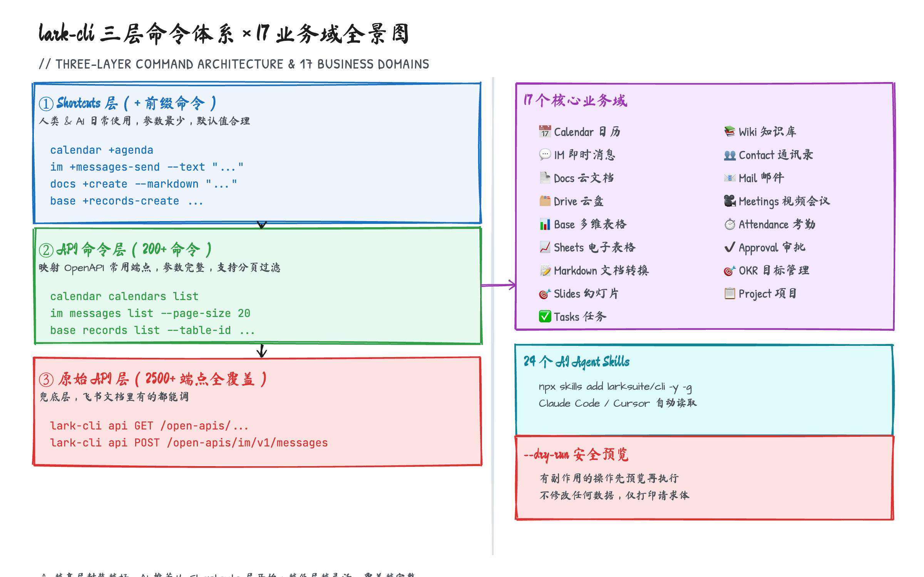
Task: Click the label 'Project 项目'
Action: 768,294
